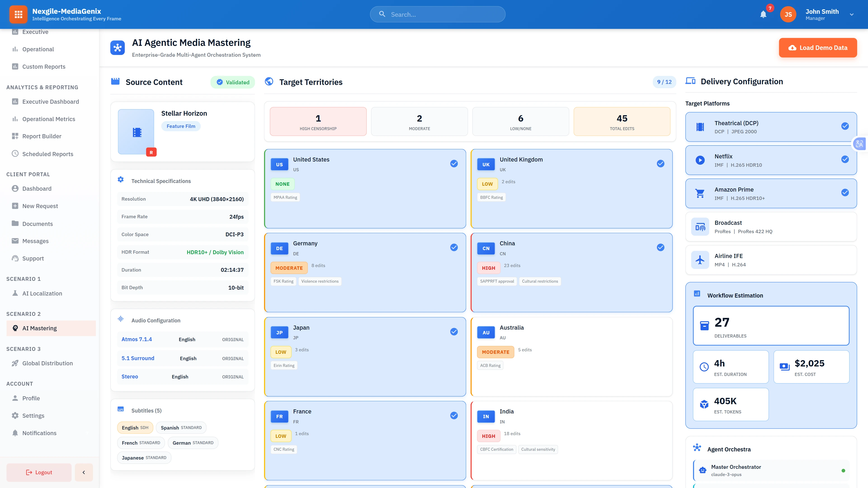
Task: Toggle the Netflix delivery platform checkmark
Action: coord(845,159)
